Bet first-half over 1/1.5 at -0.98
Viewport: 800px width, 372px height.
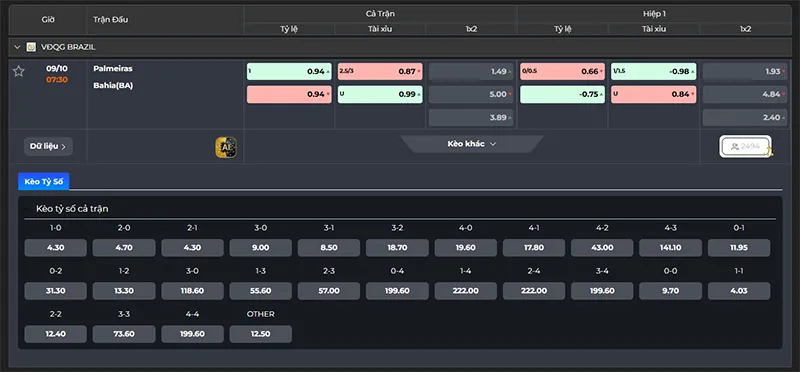(x=654, y=71)
